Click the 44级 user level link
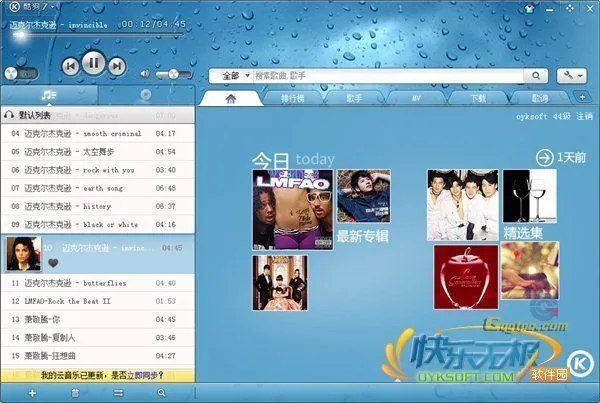 tap(561, 116)
